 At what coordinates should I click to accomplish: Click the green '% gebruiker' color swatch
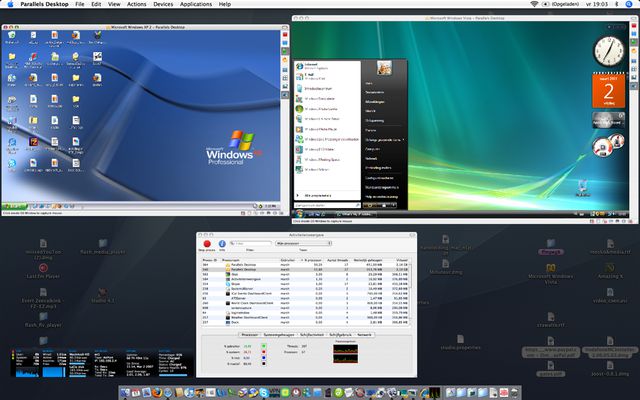pyautogui.click(x=264, y=346)
